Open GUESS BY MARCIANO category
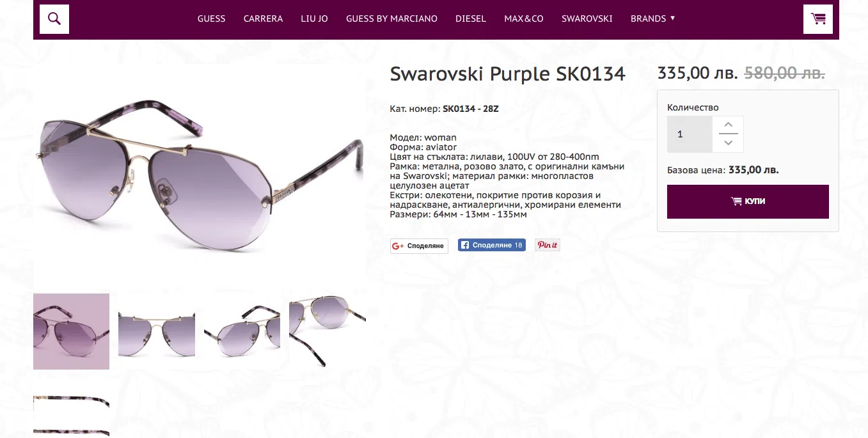The width and height of the screenshot is (868, 438). click(x=391, y=19)
